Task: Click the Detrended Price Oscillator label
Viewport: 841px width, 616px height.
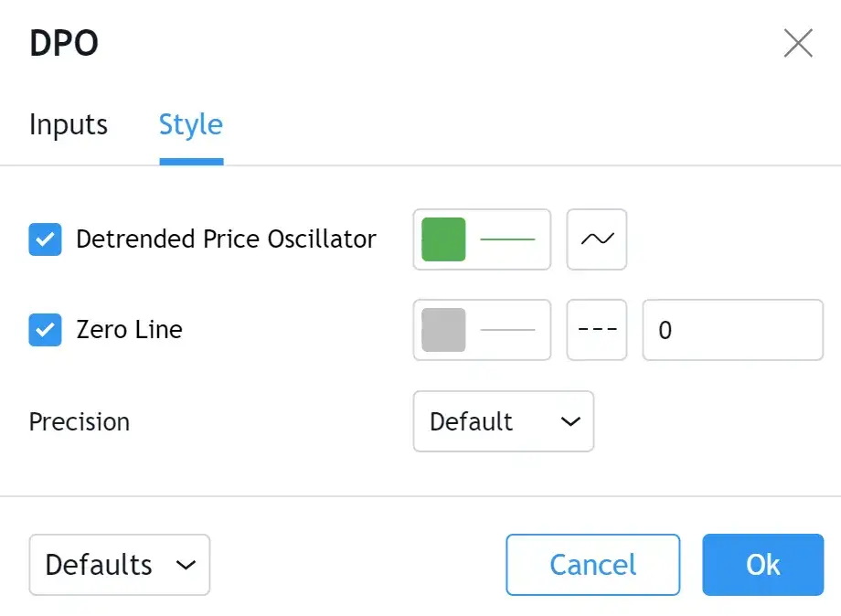Action: pos(226,239)
